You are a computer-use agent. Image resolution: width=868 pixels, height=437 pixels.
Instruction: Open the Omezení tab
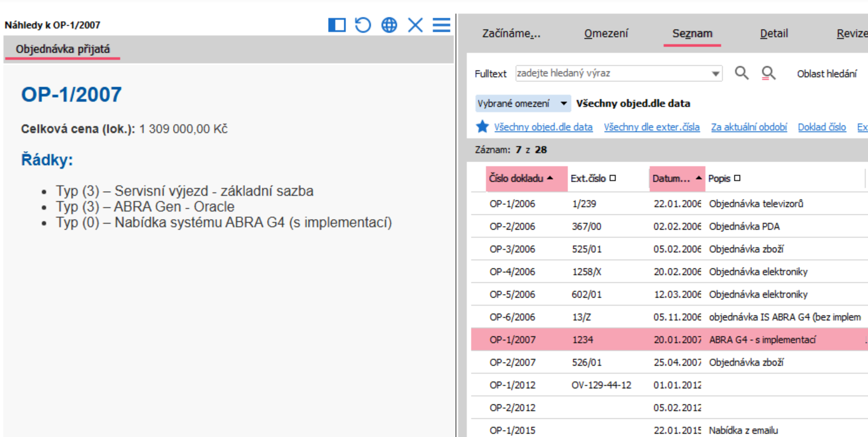pyautogui.click(x=606, y=34)
